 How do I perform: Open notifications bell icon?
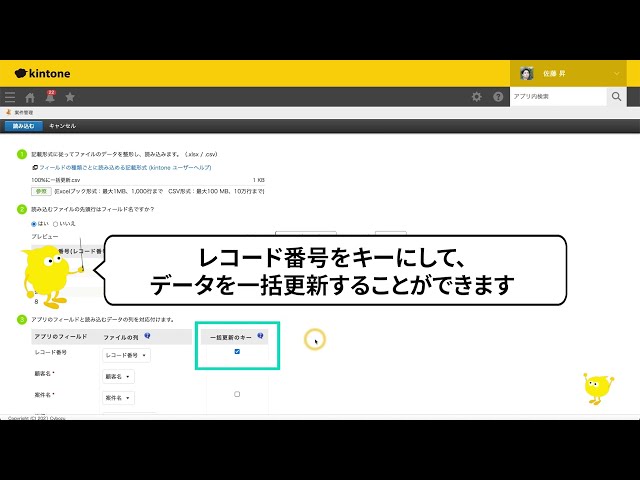[x=50, y=97]
